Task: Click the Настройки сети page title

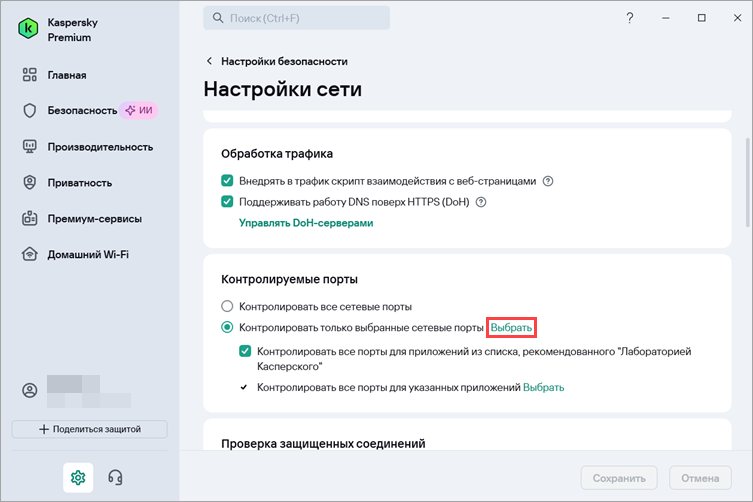Action: pyautogui.click(x=282, y=89)
